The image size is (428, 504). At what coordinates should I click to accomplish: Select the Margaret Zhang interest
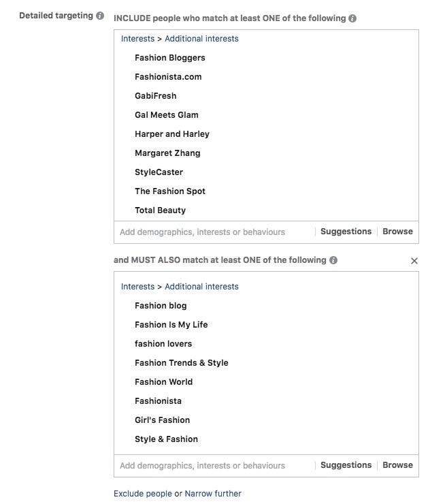(167, 153)
